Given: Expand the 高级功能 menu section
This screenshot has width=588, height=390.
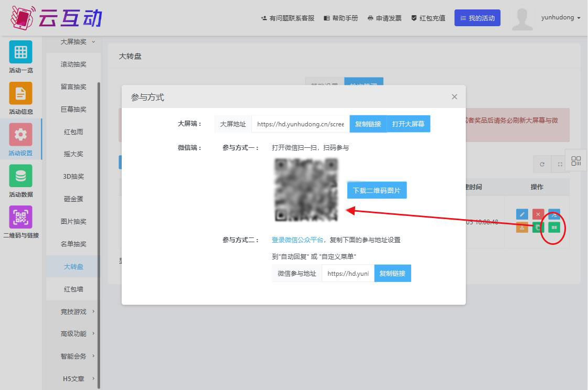Looking at the screenshot, I should (x=77, y=333).
